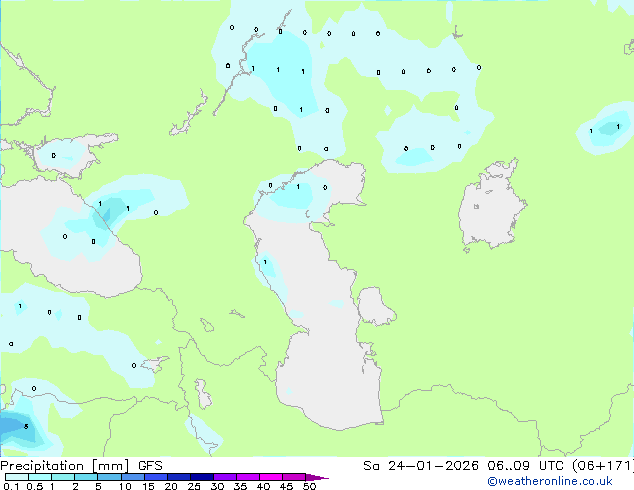Pick the 10–15 mm legend color swatch
This screenshot has width=634, height=490.
(132, 477)
